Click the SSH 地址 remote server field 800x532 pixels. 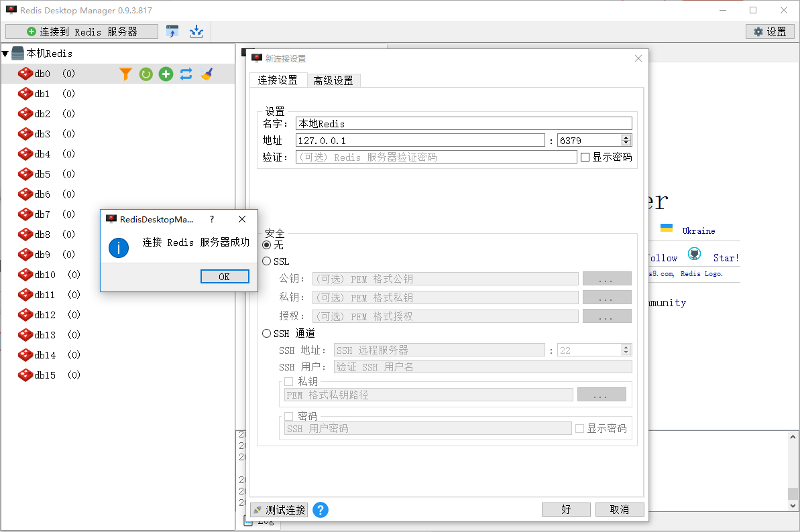pos(439,350)
